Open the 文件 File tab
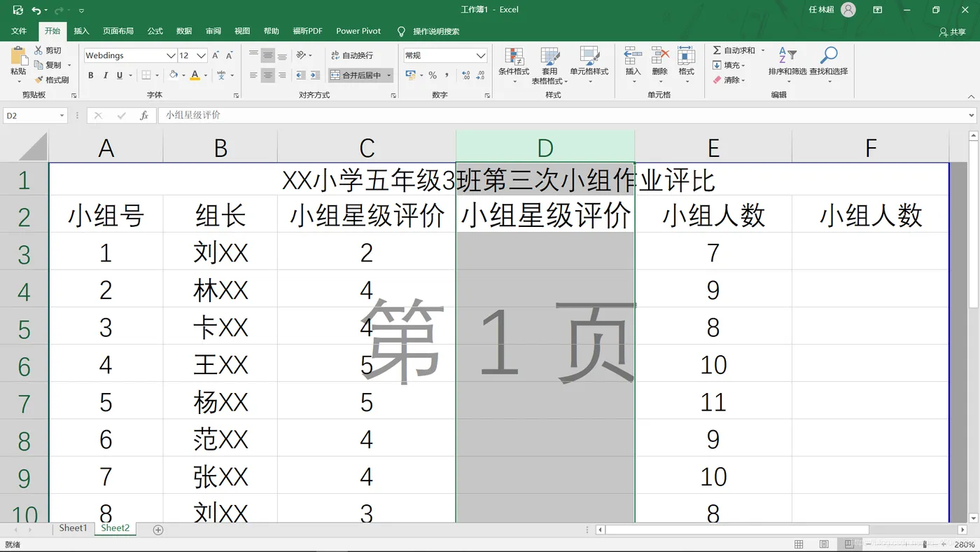Screen dimensions: 980x552 click(19, 31)
